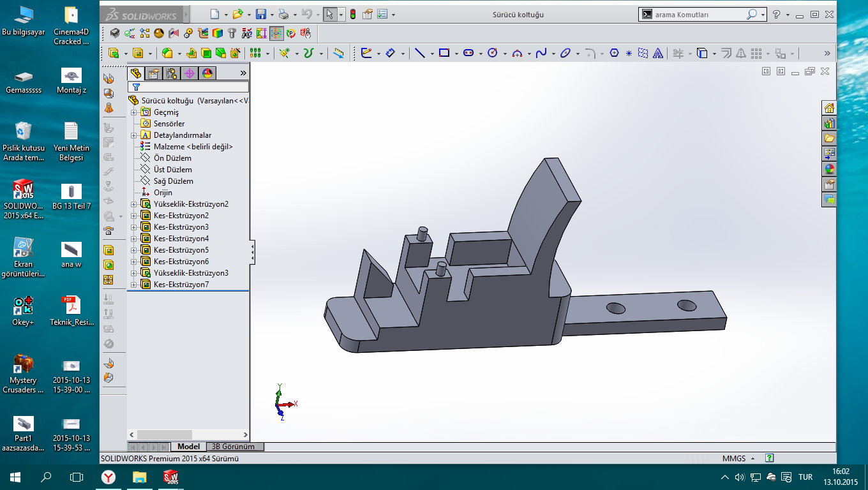Select the Spline sketch tool
Screen dimensions: 868x490
[x=541, y=54]
